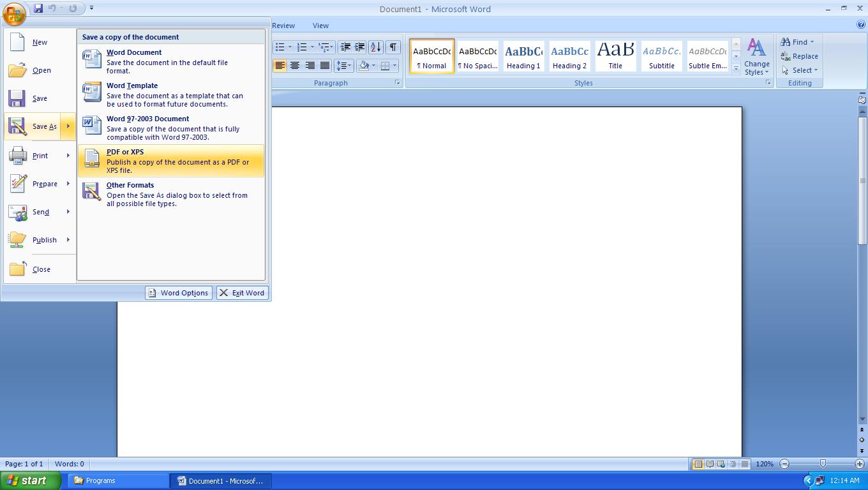This screenshot has width=868, height=490.
Task: Open the Select dropdown in Editing
Action: click(x=799, y=70)
